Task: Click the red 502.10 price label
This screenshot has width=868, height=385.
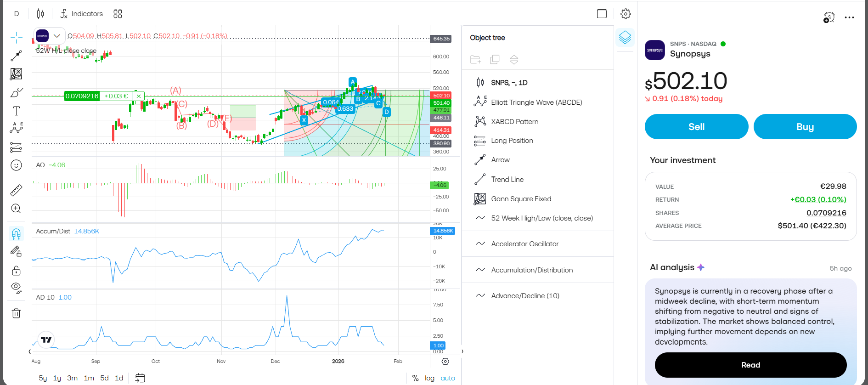Action: click(x=441, y=96)
